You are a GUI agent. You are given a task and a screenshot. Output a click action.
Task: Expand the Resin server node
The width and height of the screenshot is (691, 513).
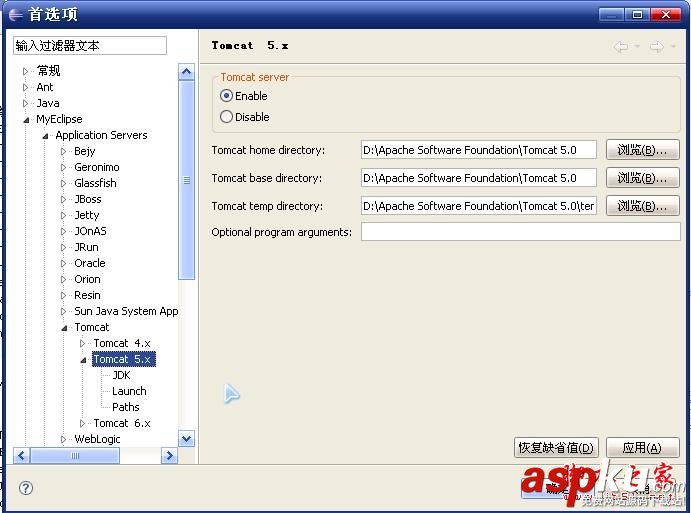click(x=63, y=295)
